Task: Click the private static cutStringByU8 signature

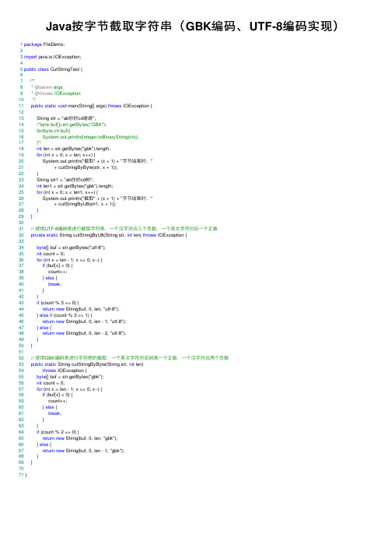Action: pyautogui.click(x=109, y=235)
